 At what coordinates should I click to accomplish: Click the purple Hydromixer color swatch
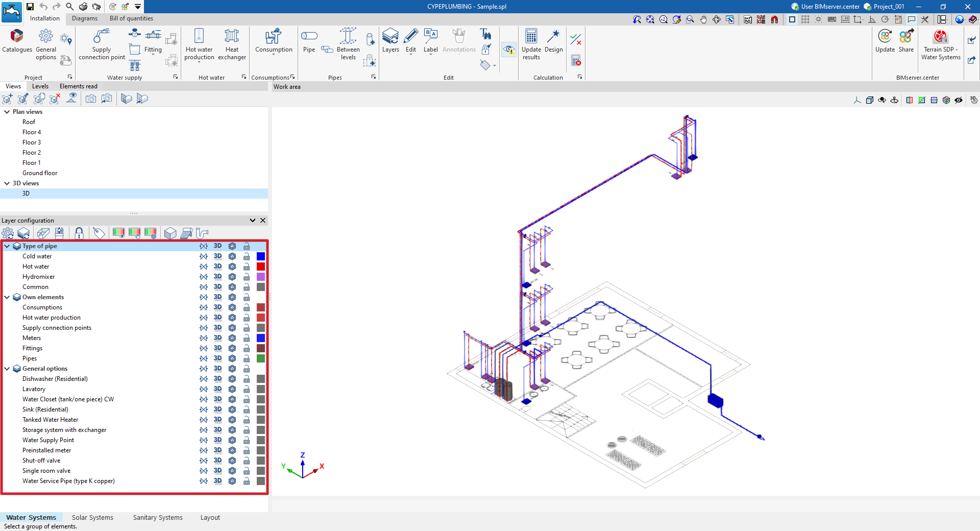point(261,277)
